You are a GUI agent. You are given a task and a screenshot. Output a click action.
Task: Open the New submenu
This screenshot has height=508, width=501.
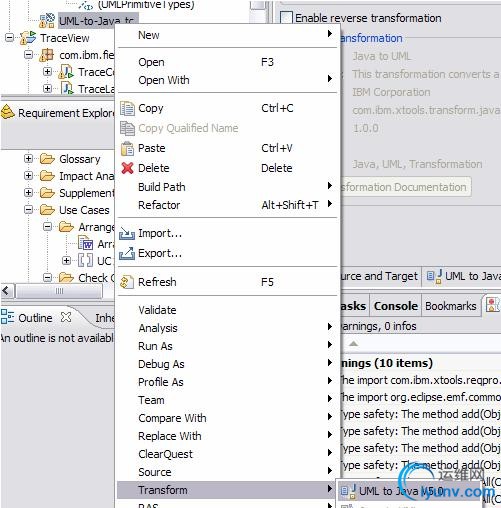point(227,35)
